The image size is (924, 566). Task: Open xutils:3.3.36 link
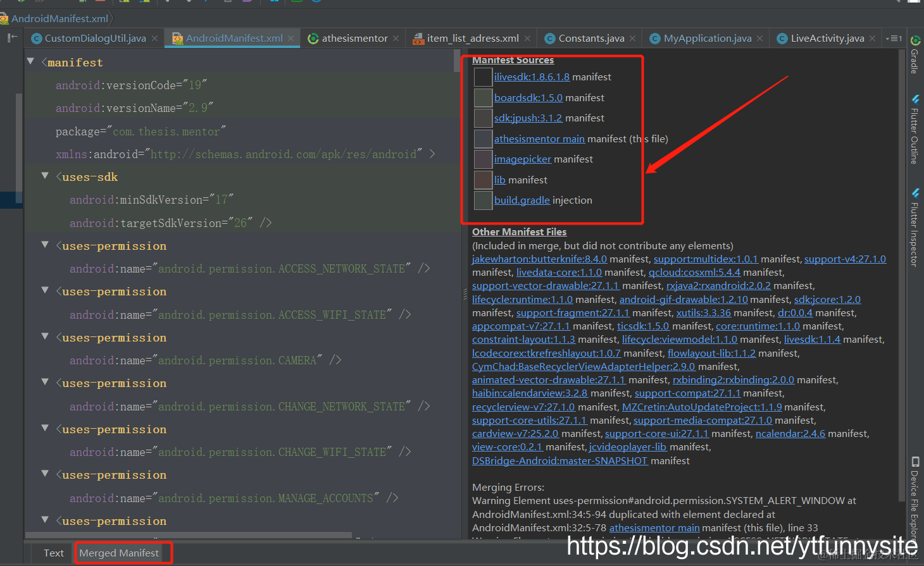click(704, 313)
